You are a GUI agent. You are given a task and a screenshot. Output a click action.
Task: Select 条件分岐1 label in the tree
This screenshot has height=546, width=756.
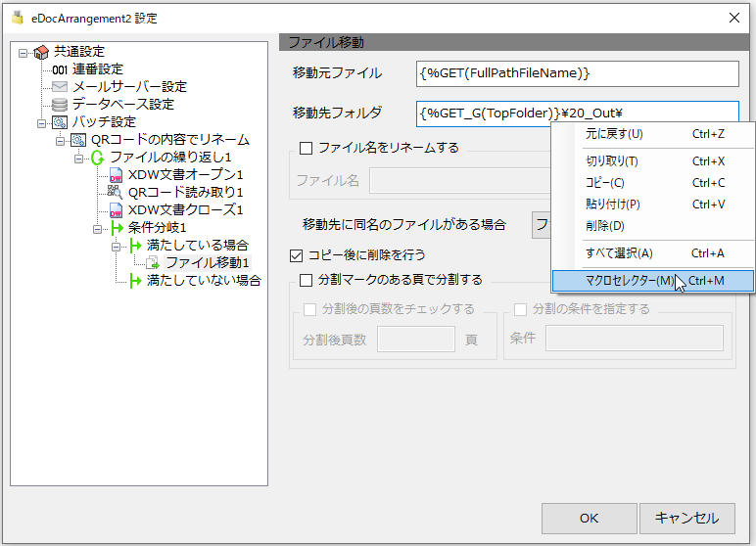point(158,227)
